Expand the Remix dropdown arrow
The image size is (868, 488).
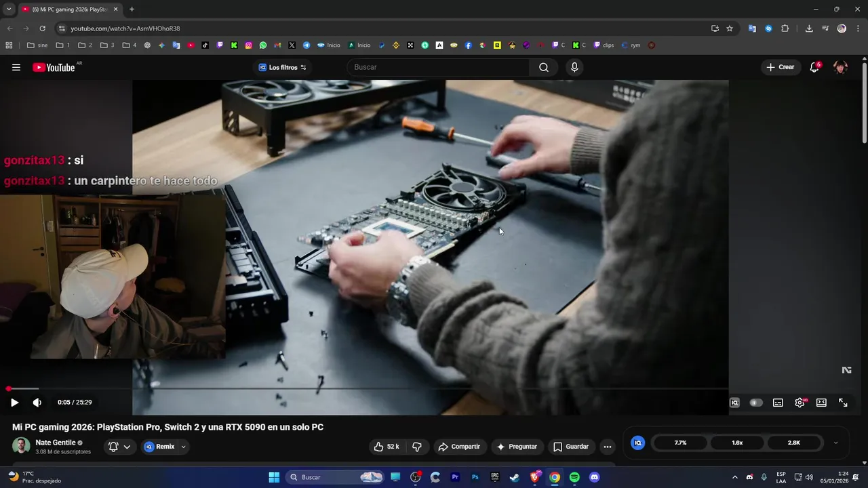(183, 447)
